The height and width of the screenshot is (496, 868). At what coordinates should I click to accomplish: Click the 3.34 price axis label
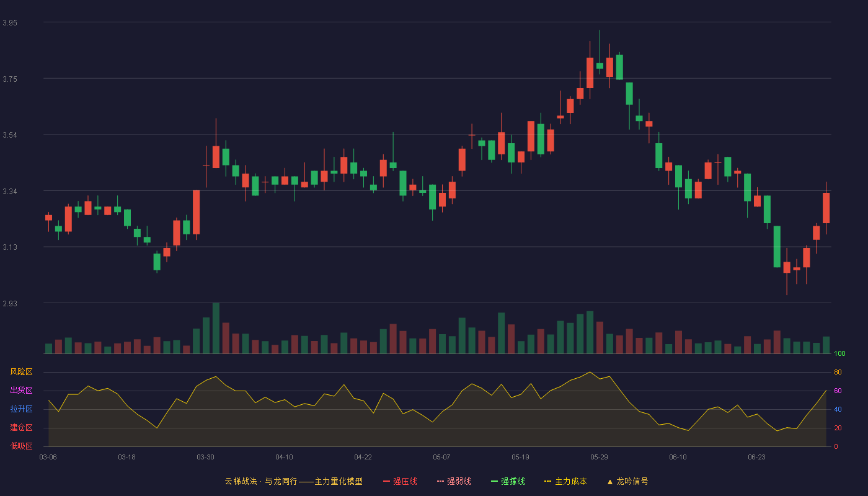click(10, 191)
